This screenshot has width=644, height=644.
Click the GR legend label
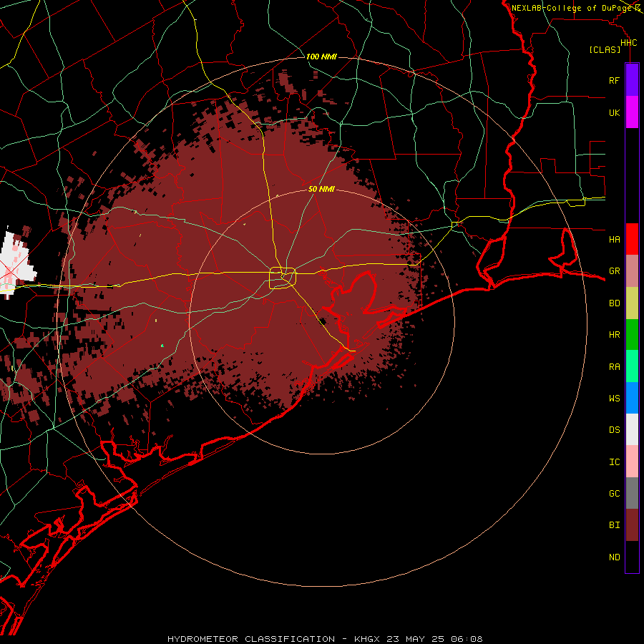coord(614,271)
